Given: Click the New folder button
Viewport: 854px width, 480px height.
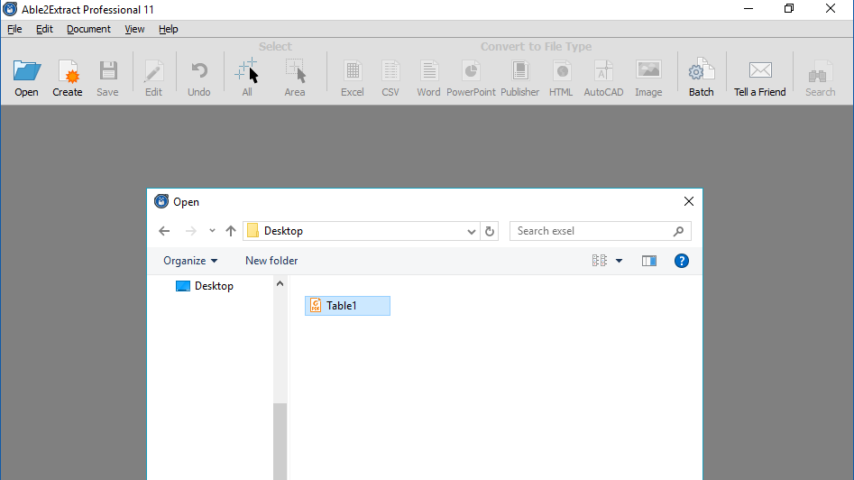Looking at the screenshot, I should [x=271, y=261].
